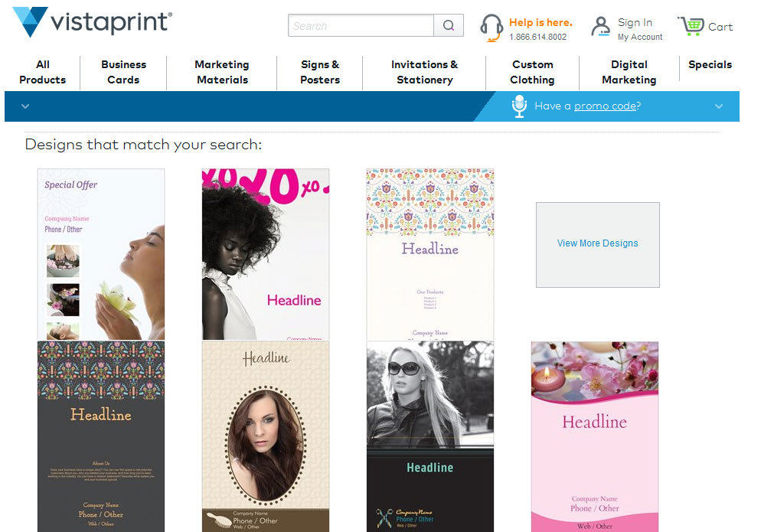Click the promo code link
The height and width of the screenshot is (532, 761).
(606, 106)
